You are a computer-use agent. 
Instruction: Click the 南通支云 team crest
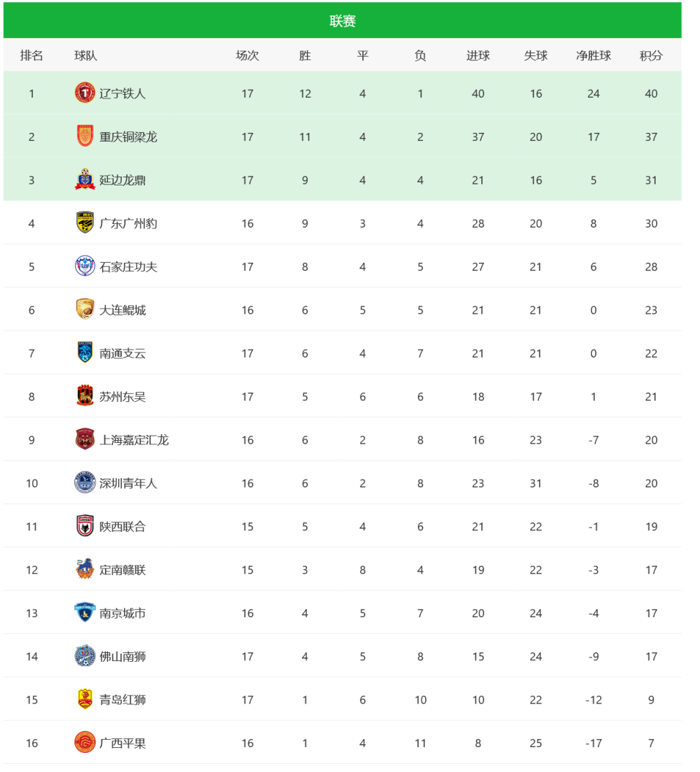85,353
